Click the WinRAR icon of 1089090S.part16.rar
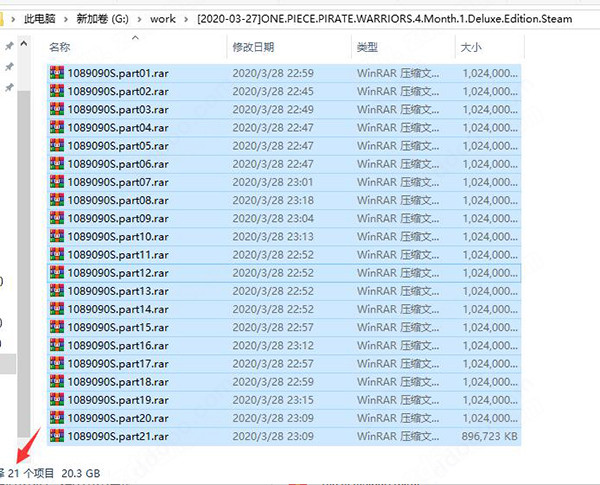 tap(57, 345)
